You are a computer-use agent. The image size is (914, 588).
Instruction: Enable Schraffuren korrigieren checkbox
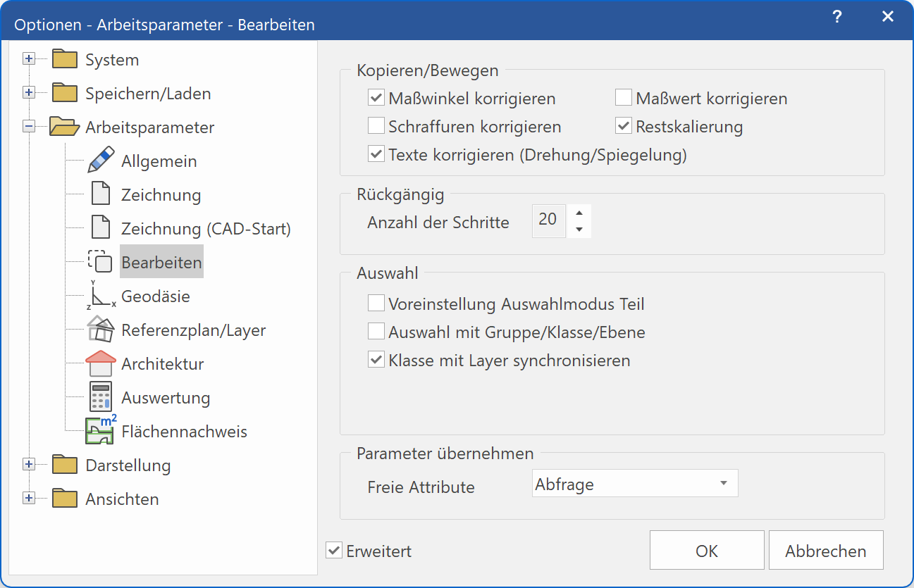[x=376, y=127]
